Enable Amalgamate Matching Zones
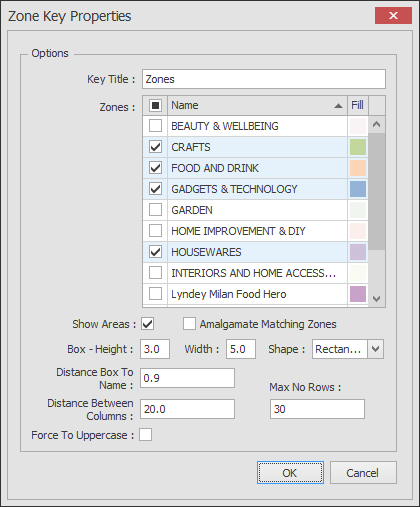Viewport: 420px width, 507px height. click(189, 324)
